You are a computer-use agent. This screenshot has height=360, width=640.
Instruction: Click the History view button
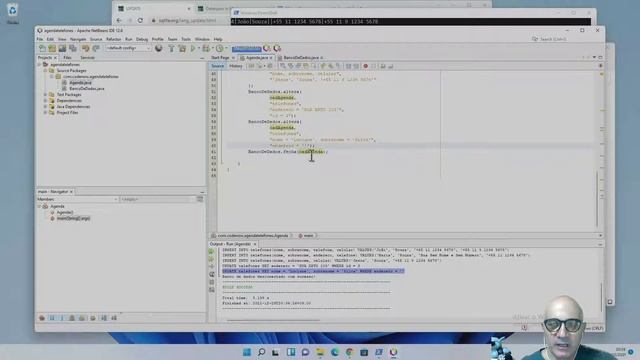(x=236, y=66)
